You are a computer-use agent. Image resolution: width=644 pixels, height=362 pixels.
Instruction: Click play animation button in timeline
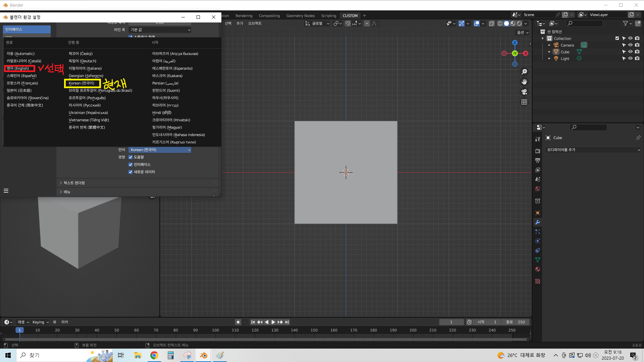(273, 322)
